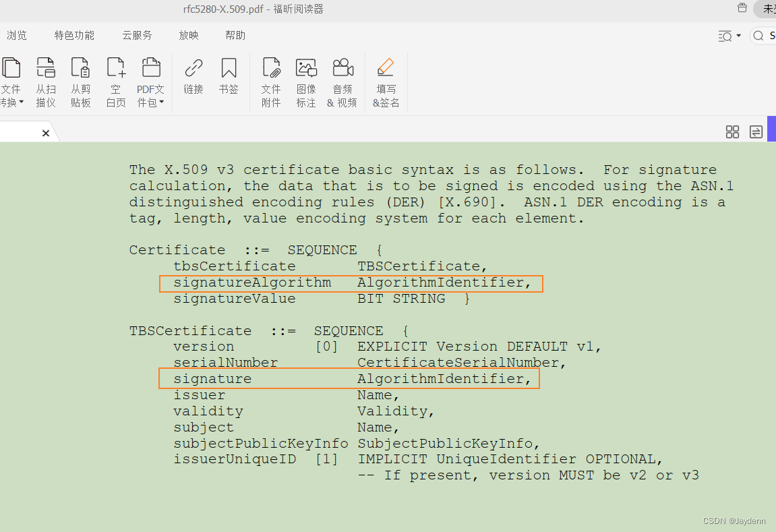776x532 pixels.
Task: Expand the 文件转换 dropdown arrow
Action: [22, 102]
